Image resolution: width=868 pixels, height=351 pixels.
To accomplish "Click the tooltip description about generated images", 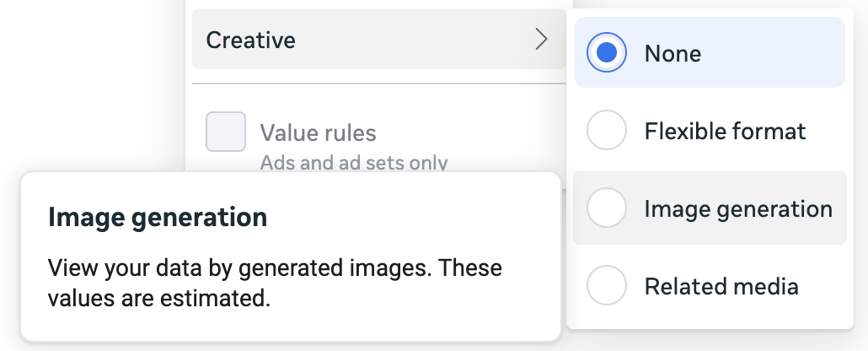I will pyautogui.click(x=275, y=269).
